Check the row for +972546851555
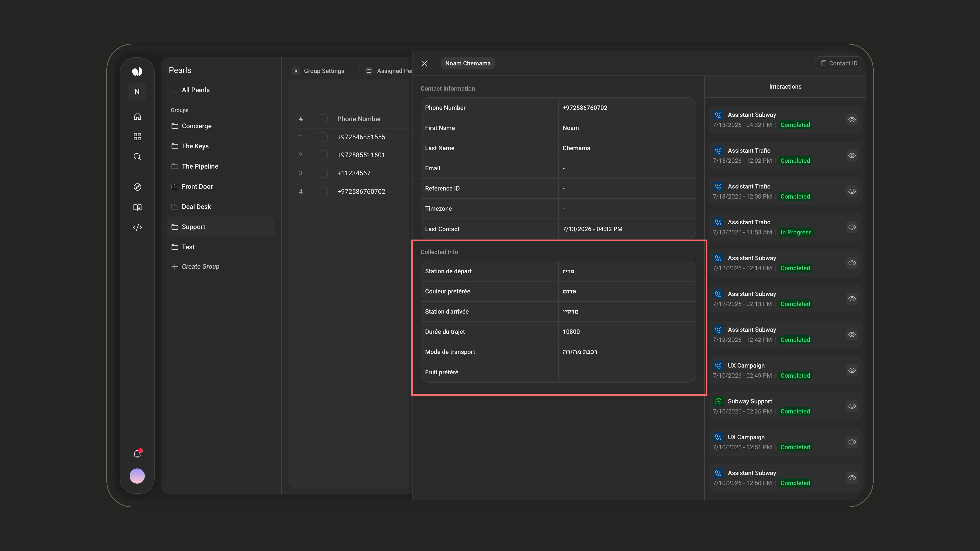 coord(323,137)
